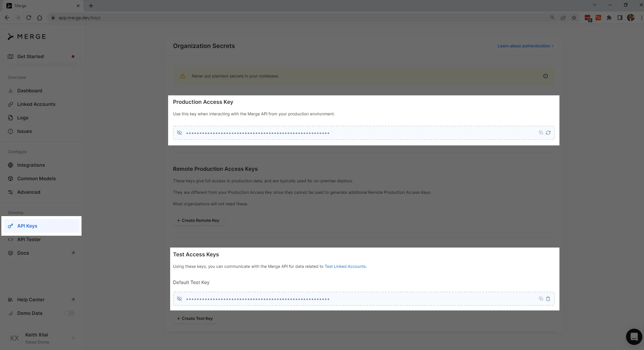
Task: Toggle the Demo Data switch
Action: pos(69,313)
